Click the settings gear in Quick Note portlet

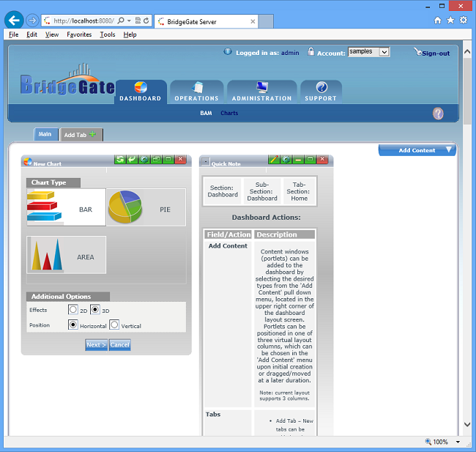pyautogui.click(x=286, y=159)
